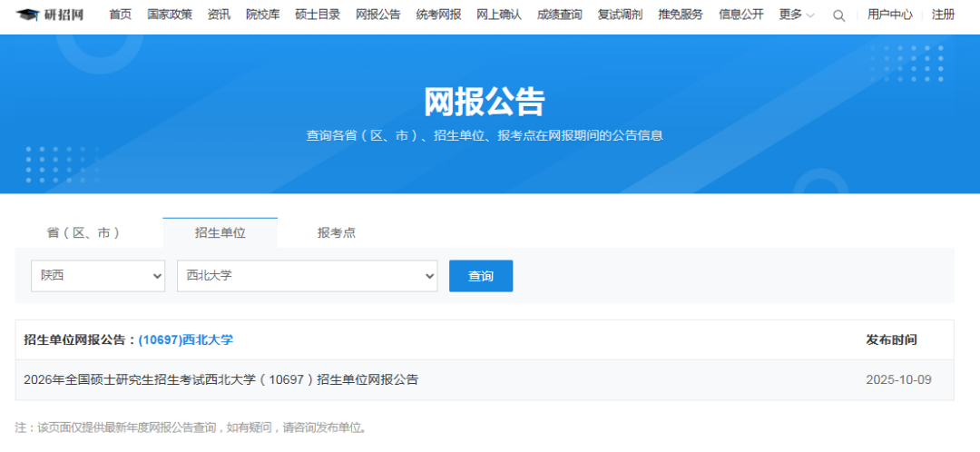Click the 招生单位网报公告： label
Viewport: 980px width, 452px height.
(80, 340)
